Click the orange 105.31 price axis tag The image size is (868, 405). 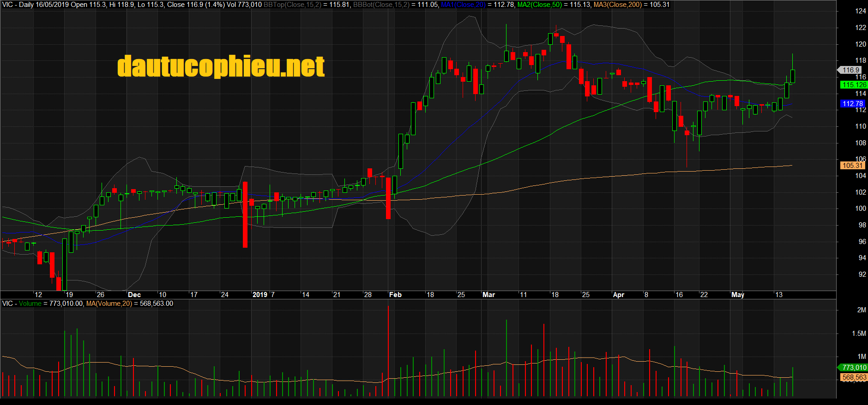pos(852,166)
